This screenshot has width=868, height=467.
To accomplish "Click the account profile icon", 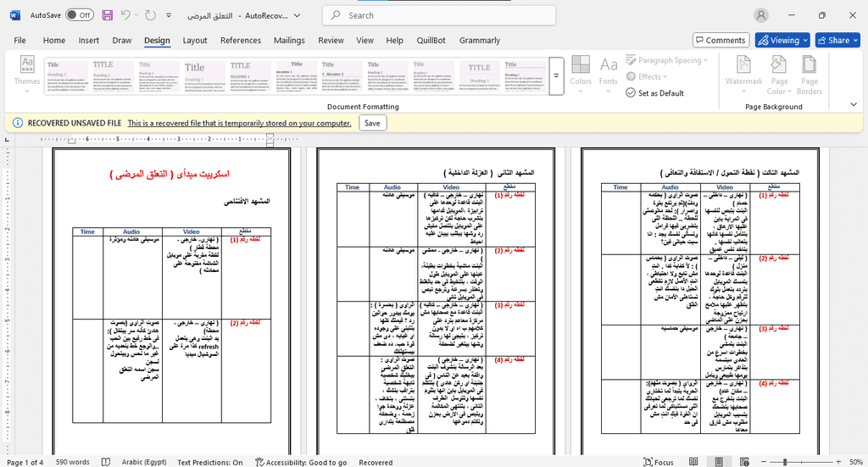I will tap(761, 15).
